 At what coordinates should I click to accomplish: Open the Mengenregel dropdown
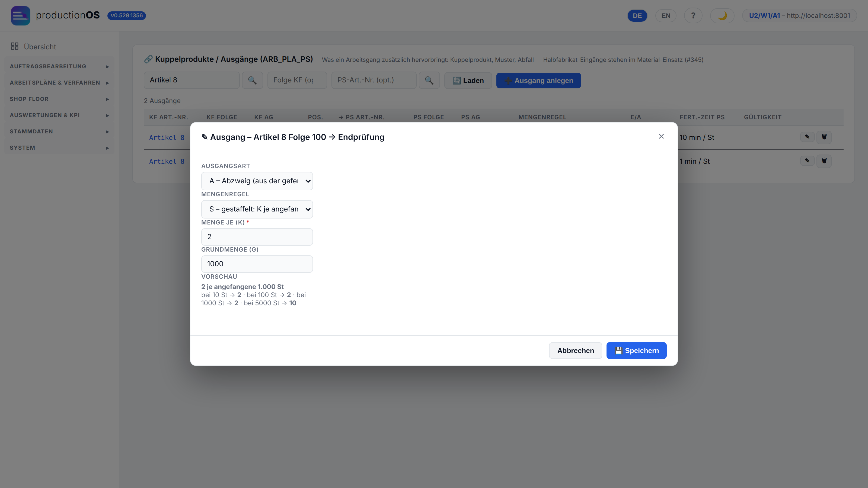tap(257, 209)
